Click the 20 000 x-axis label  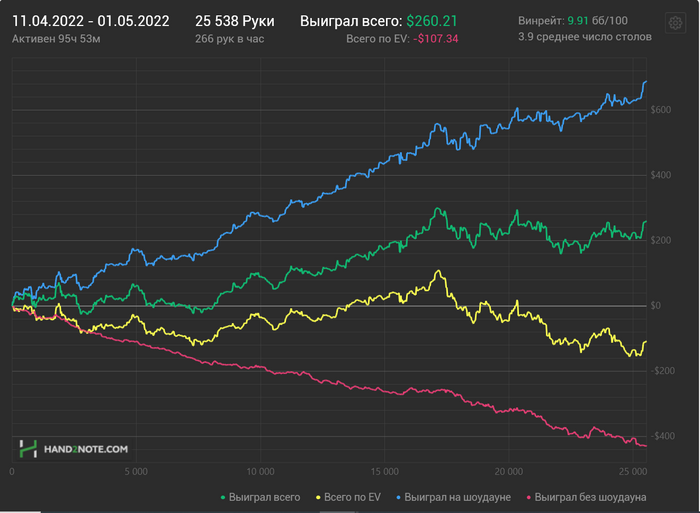508,472
